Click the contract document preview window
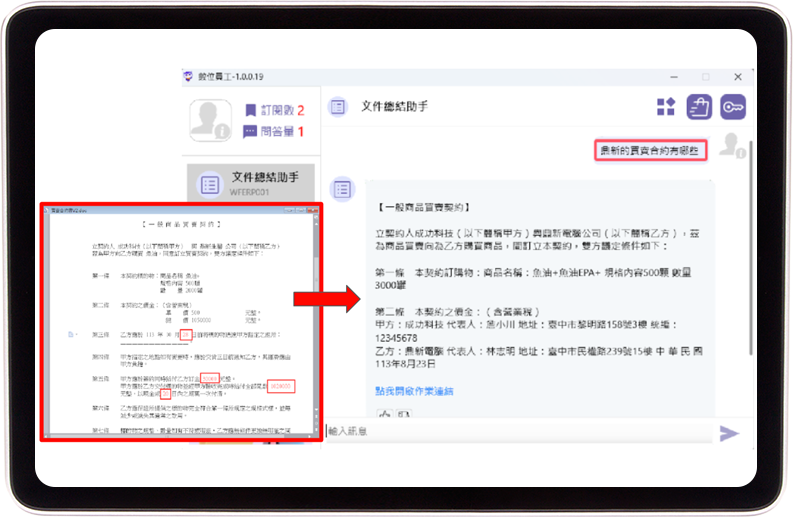Screen dimensions: 793x517 [181, 322]
